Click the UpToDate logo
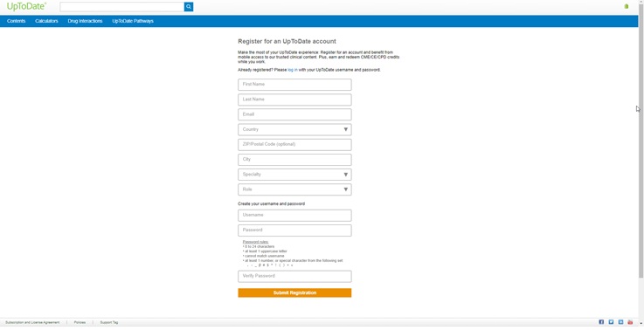Image resolution: width=644 pixels, height=330 pixels. pyautogui.click(x=26, y=7)
